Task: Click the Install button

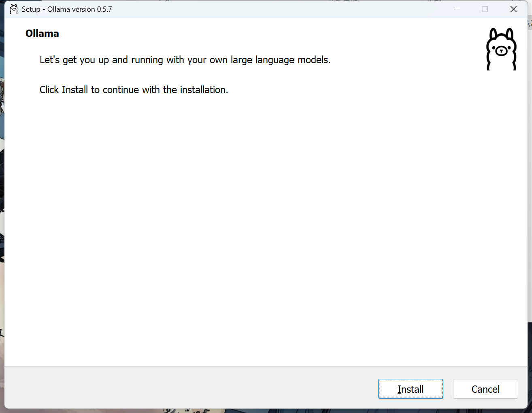Action: coord(411,389)
